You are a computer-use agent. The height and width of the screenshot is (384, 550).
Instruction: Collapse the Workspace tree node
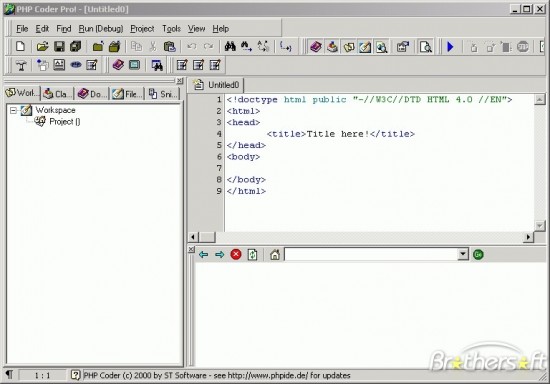(x=13, y=110)
